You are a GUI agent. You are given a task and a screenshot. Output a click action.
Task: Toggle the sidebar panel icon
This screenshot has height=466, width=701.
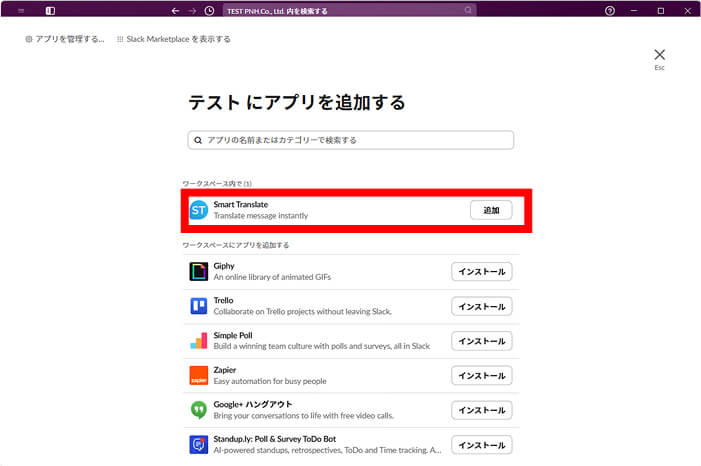coord(50,11)
